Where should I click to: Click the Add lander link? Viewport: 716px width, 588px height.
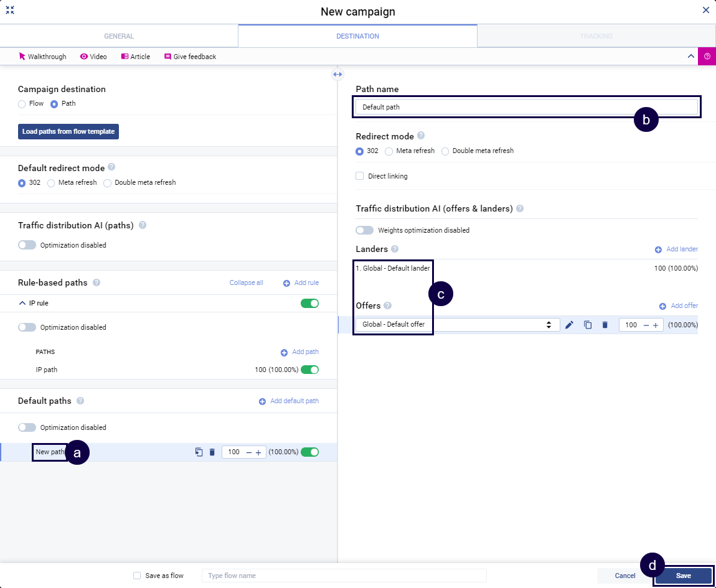676,250
